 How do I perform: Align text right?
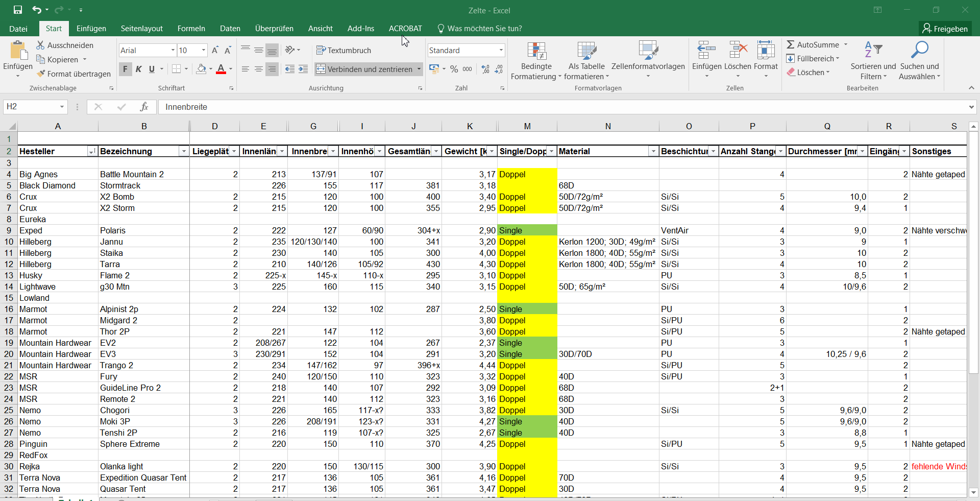(272, 68)
